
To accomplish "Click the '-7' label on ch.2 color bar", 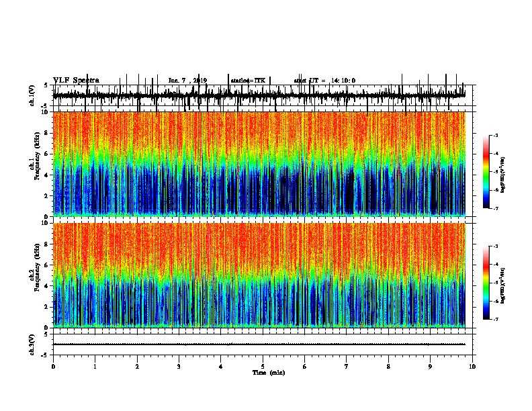I will (496, 319).
